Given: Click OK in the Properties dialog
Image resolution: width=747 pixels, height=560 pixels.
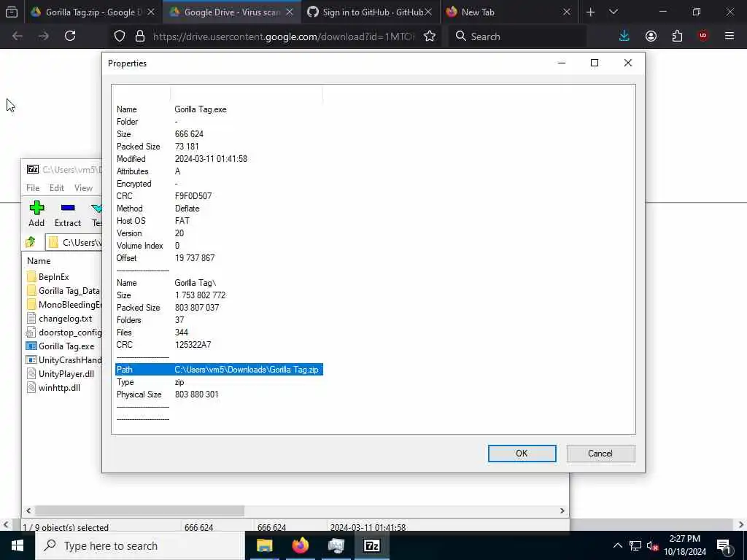Looking at the screenshot, I should (522, 454).
